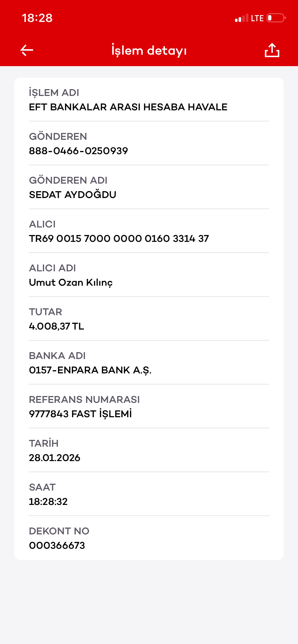Tap sender account 888-0466-0250939
Image resolution: width=298 pixels, height=644 pixels.
click(x=78, y=151)
